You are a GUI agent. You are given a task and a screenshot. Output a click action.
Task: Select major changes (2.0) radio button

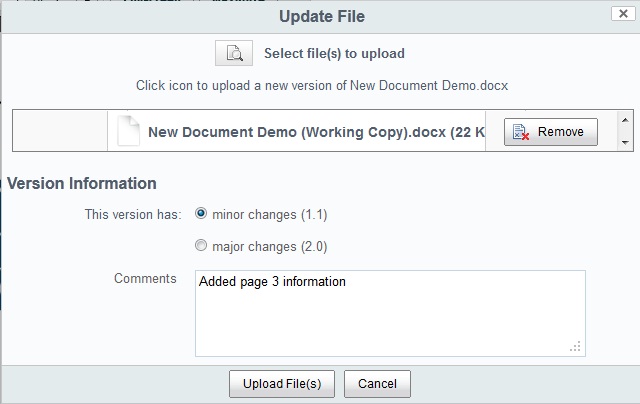tap(201, 245)
